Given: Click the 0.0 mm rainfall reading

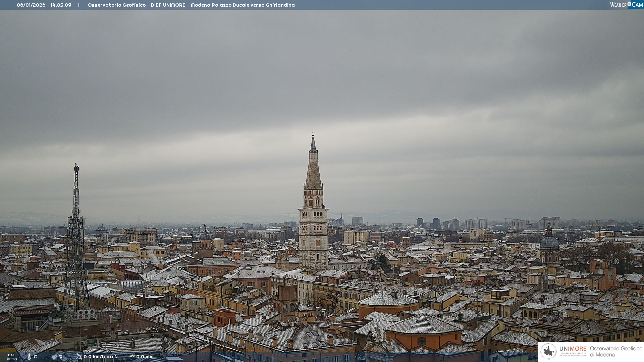Looking at the screenshot, I should (x=145, y=357).
